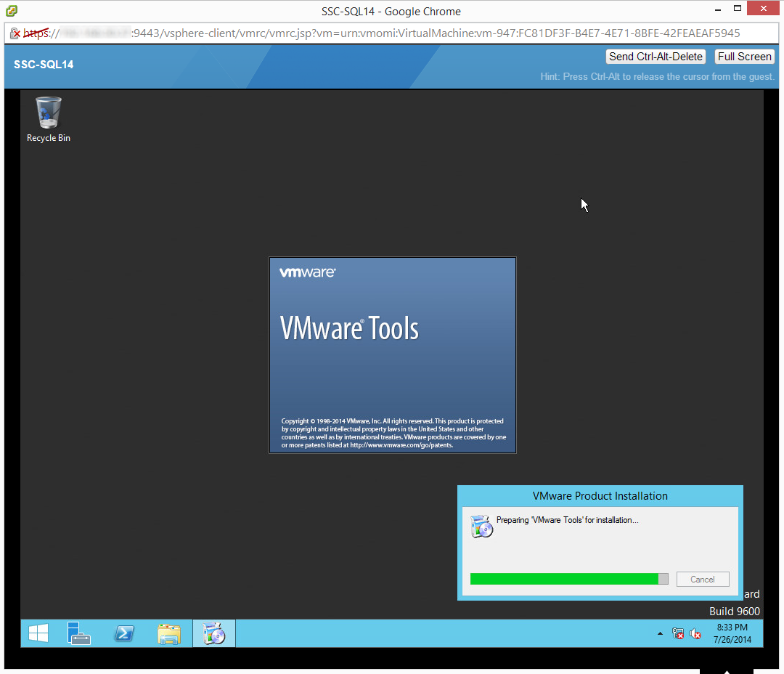Click the VMware Product Installation title bar
784x674 pixels.
pos(600,496)
